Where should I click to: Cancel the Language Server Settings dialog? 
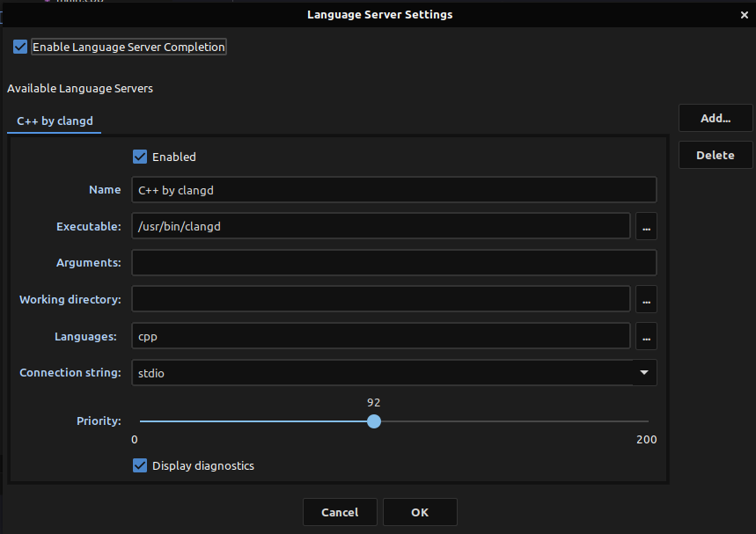click(x=340, y=511)
